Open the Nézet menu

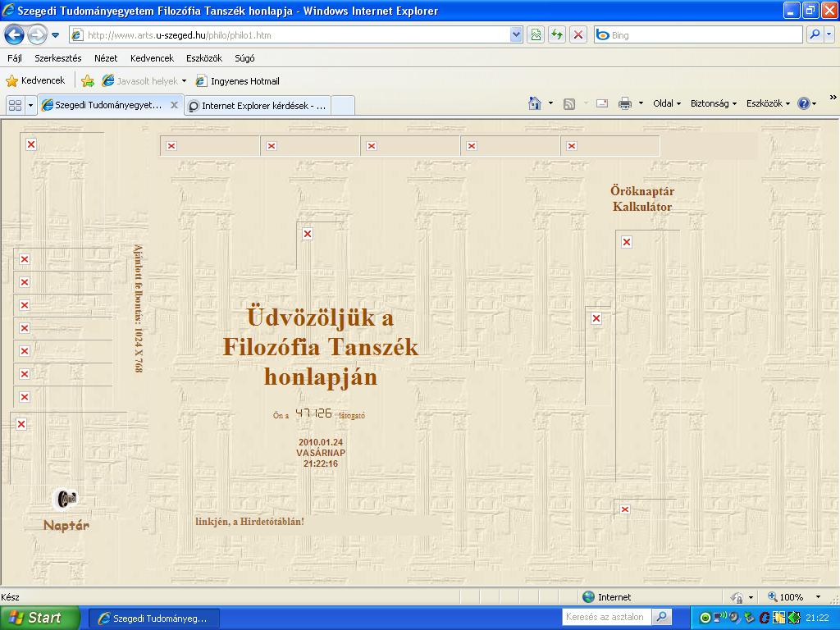(106, 58)
